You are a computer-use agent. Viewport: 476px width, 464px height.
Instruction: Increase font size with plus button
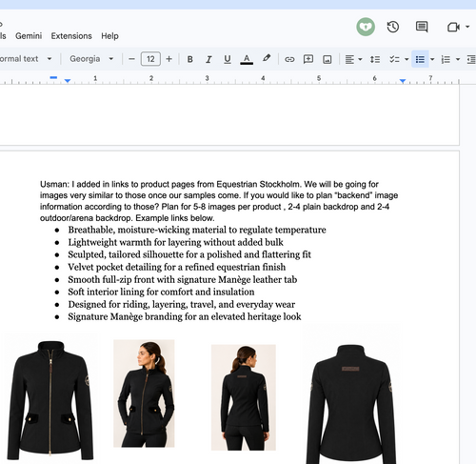(x=169, y=59)
